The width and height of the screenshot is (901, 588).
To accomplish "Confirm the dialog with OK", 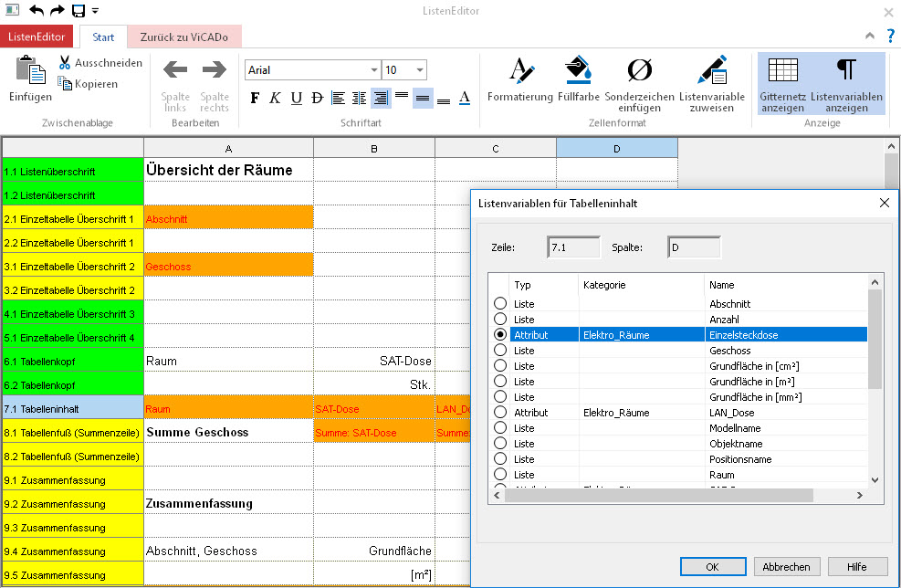I will 713,567.
